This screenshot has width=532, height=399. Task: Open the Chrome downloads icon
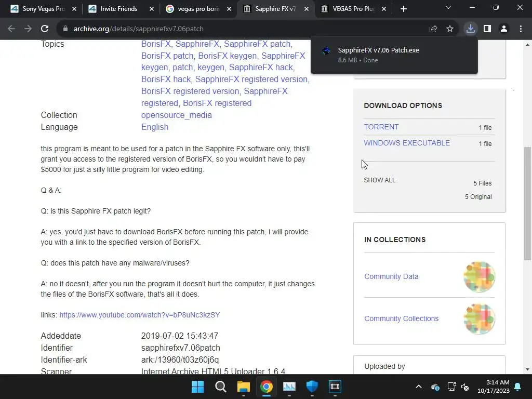(471, 29)
